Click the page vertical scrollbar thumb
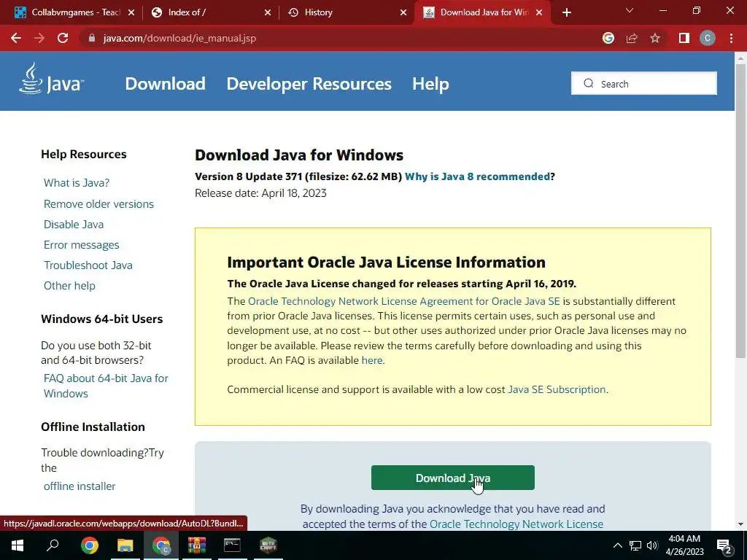The image size is (747, 560). click(x=740, y=209)
